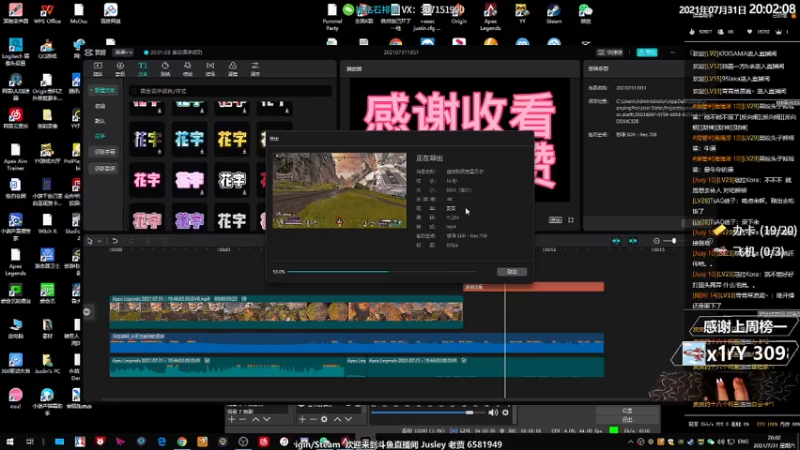Click the teal 导出 export button

pyautogui.click(x=646, y=52)
